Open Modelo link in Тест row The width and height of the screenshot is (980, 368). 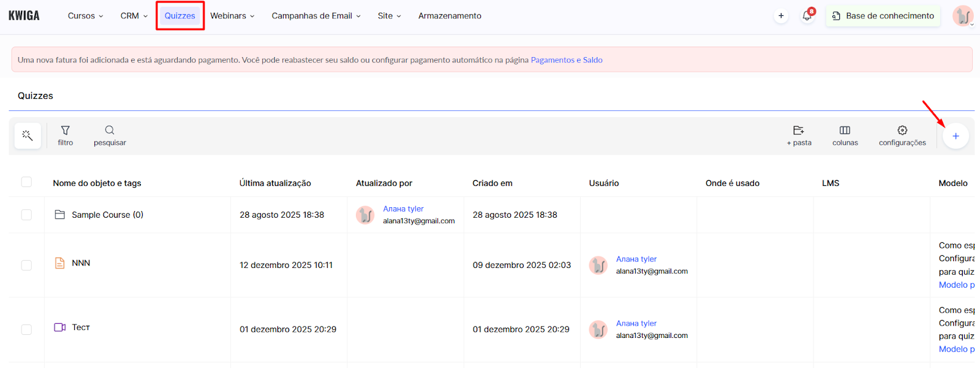956,349
